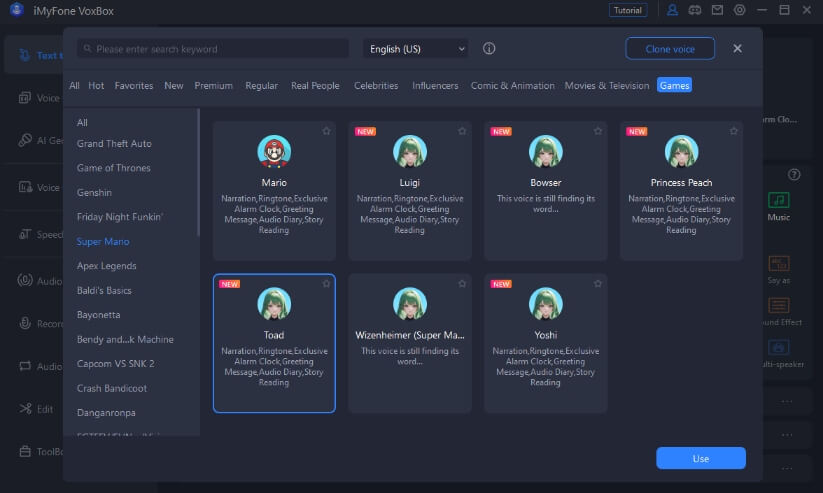Viewport: 823px width, 493px height.
Task: Select Genshin category
Action: click(x=94, y=193)
